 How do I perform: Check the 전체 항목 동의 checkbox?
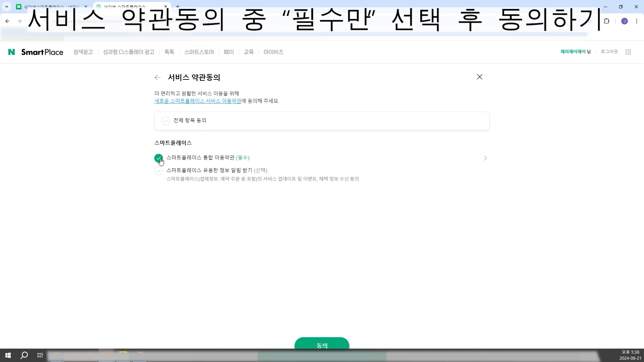click(x=166, y=121)
